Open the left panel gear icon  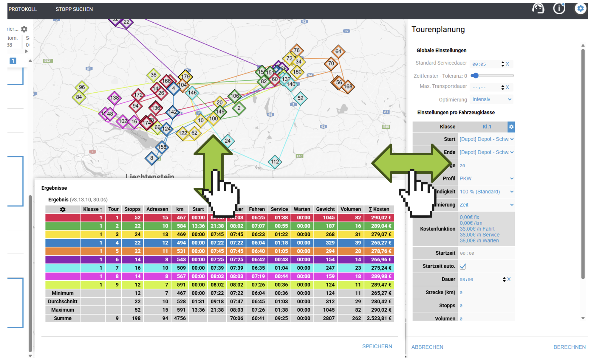(24, 29)
